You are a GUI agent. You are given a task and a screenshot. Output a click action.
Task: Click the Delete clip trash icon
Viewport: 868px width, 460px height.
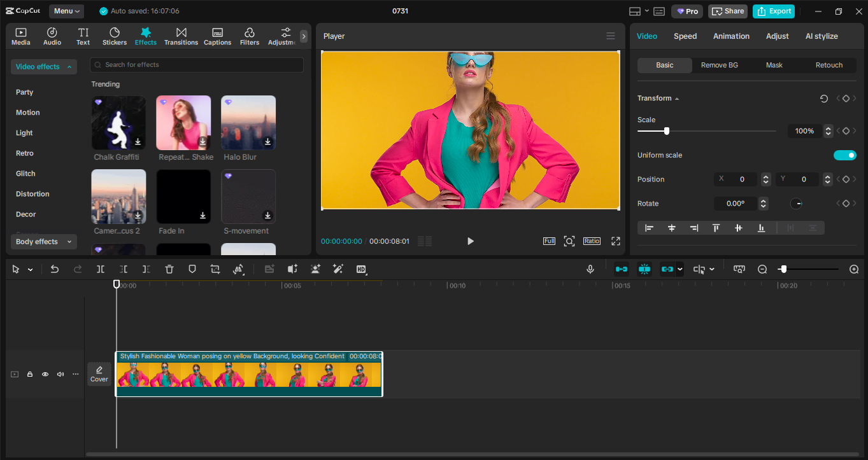pos(169,269)
